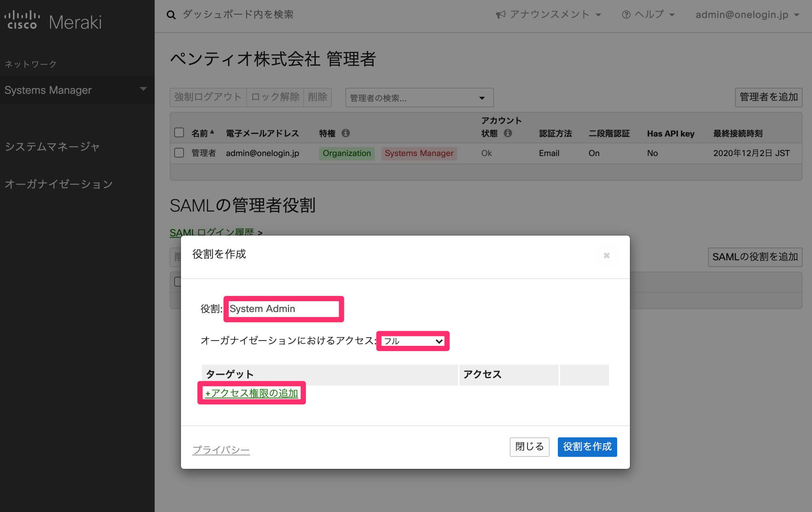Image resolution: width=812 pixels, height=512 pixels.
Task: Click the blue 役割を作成 button
Action: [x=587, y=447]
